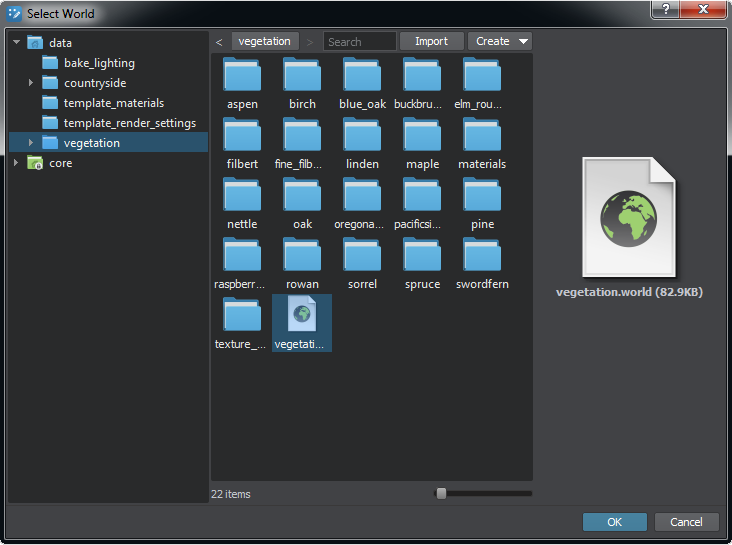Select bake_lighting in the folder tree
Screen dimensions: 732x545
tap(98, 63)
